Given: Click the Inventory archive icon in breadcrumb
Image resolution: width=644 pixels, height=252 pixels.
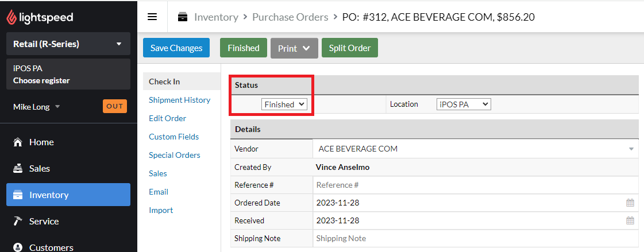Looking at the screenshot, I should click(x=183, y=17).
